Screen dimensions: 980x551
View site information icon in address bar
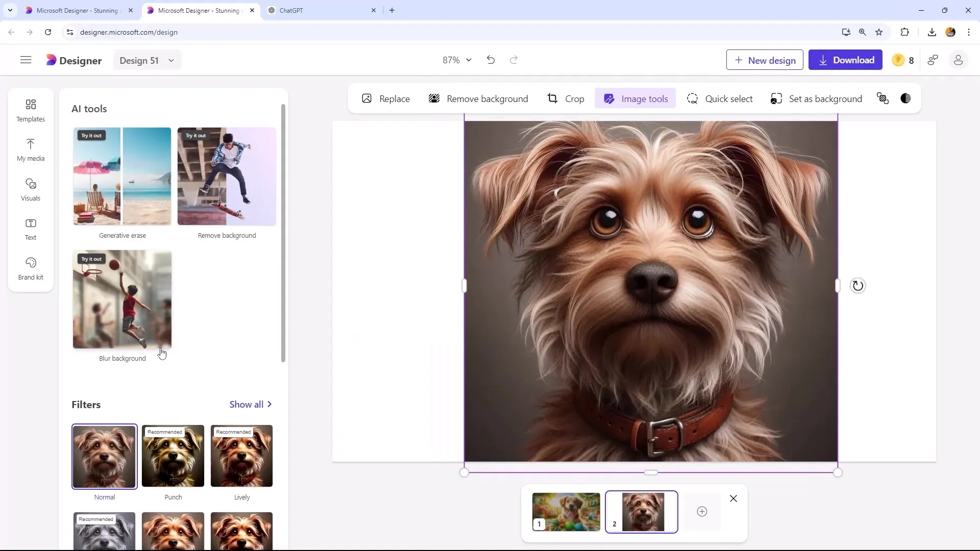click(70, 32)
